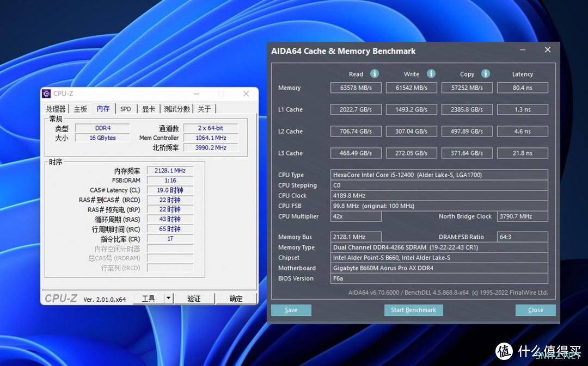Click the CPU Clock value 4189.8 MHz
588x366 pixels.
[439, 195]
